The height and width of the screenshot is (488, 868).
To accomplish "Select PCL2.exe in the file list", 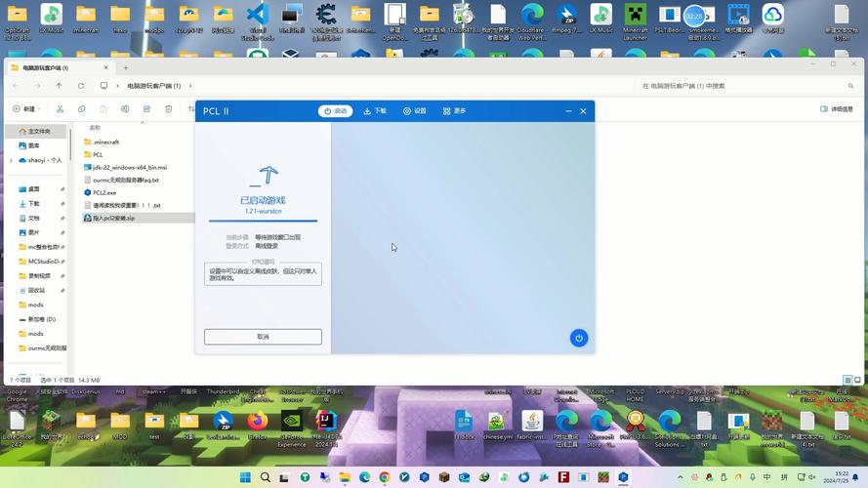I will [x=101, y=192].
